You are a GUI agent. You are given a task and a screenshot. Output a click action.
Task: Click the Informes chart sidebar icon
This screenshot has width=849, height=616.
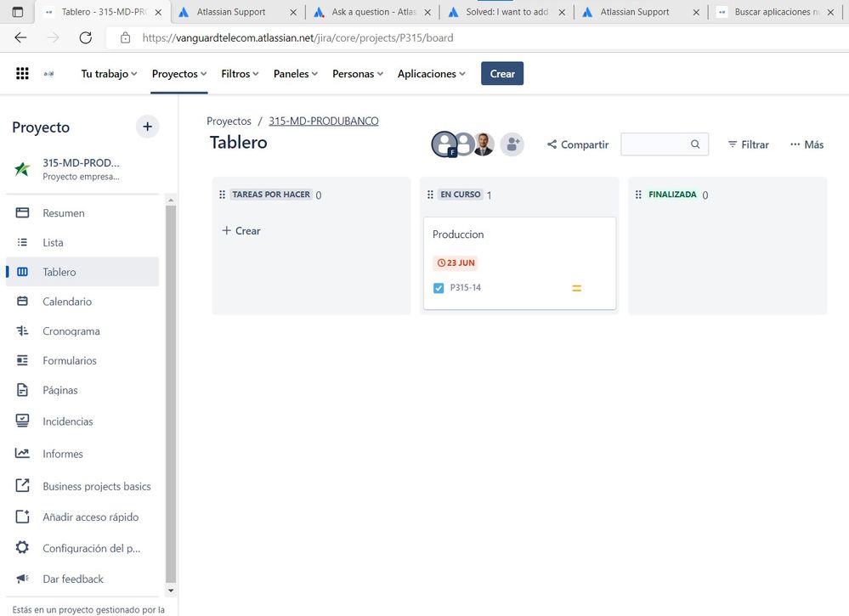[22, 453]
